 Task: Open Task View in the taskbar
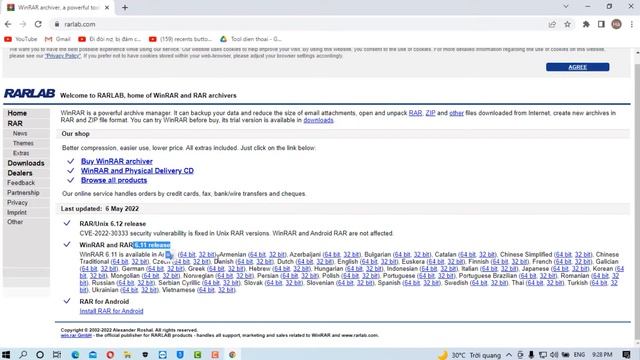coord(57,354)
